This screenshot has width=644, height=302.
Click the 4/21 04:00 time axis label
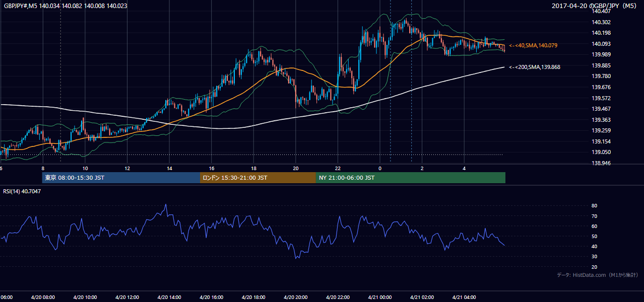464,297
